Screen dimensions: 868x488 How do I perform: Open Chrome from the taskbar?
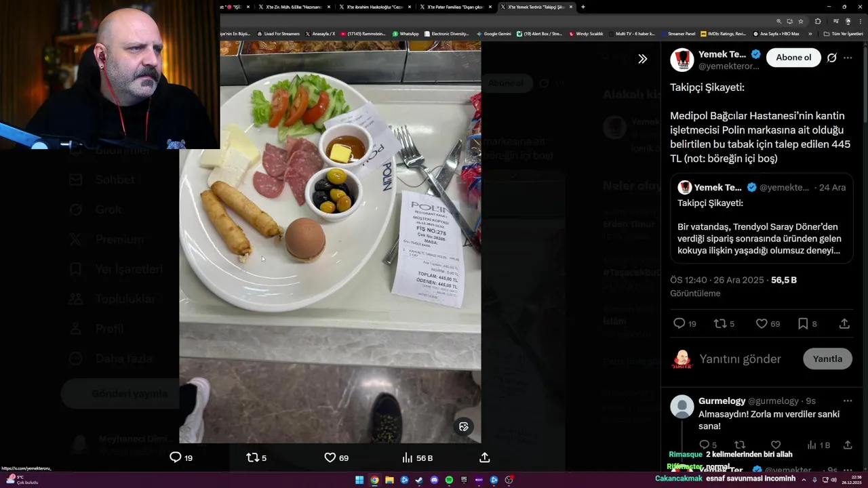(374, 480)
